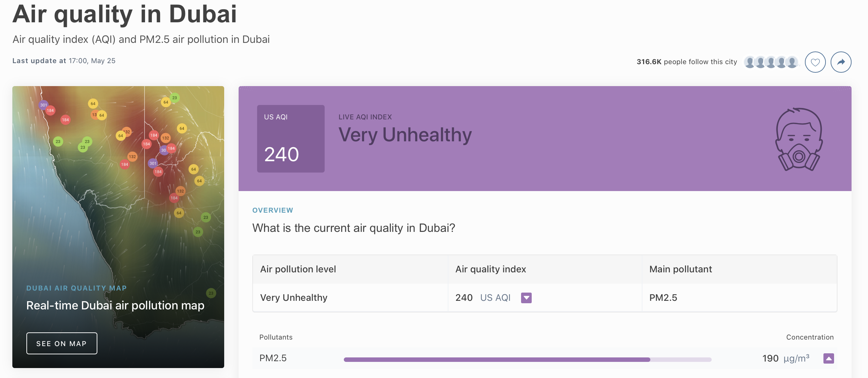Viewport: 868px width, 378px height.
Task: Click the pollution map thumbnail
Action: click(x=118, y=227)
